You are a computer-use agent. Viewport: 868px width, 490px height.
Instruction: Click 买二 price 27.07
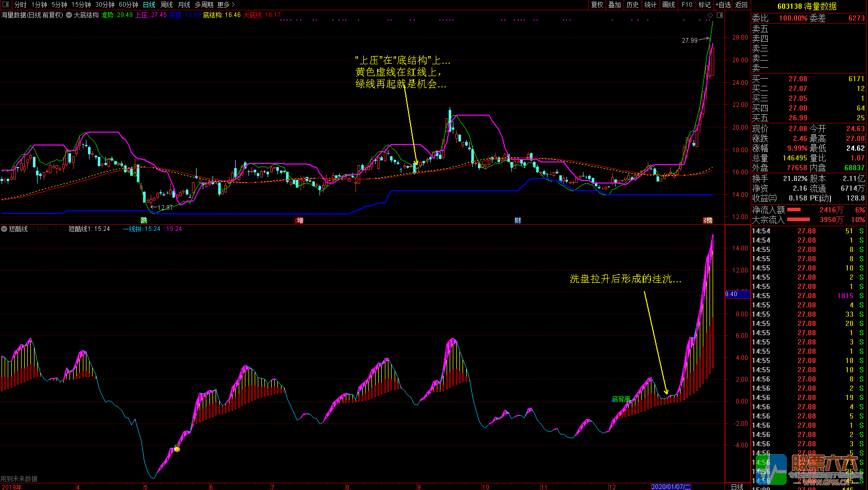[x=798, y=88]
